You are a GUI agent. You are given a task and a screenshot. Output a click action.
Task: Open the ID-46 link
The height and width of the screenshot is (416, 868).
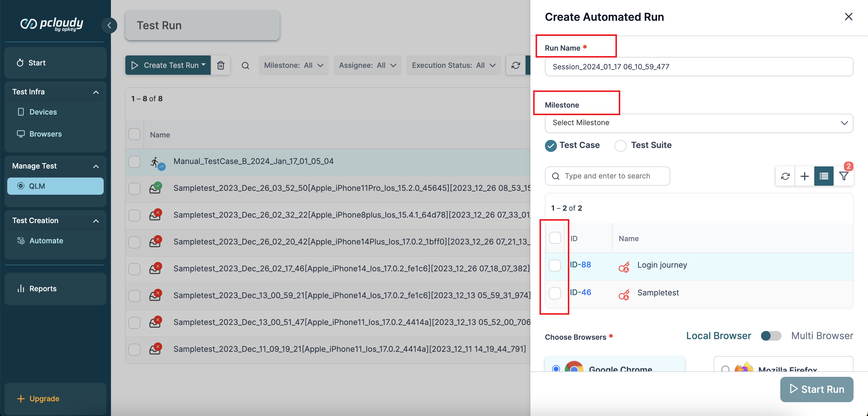click(580, 292)
